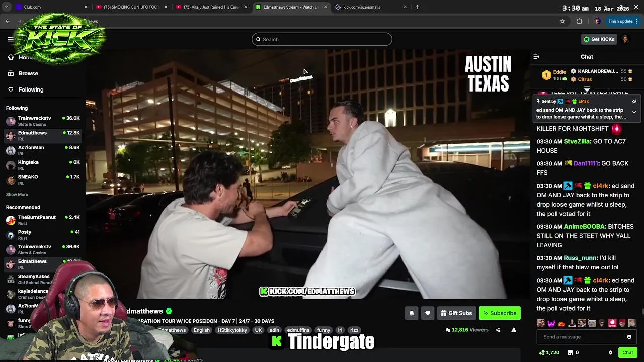644x362 pixels.
Task: Click AnimeBOOBA username in chat
Action: coord(584,227)
